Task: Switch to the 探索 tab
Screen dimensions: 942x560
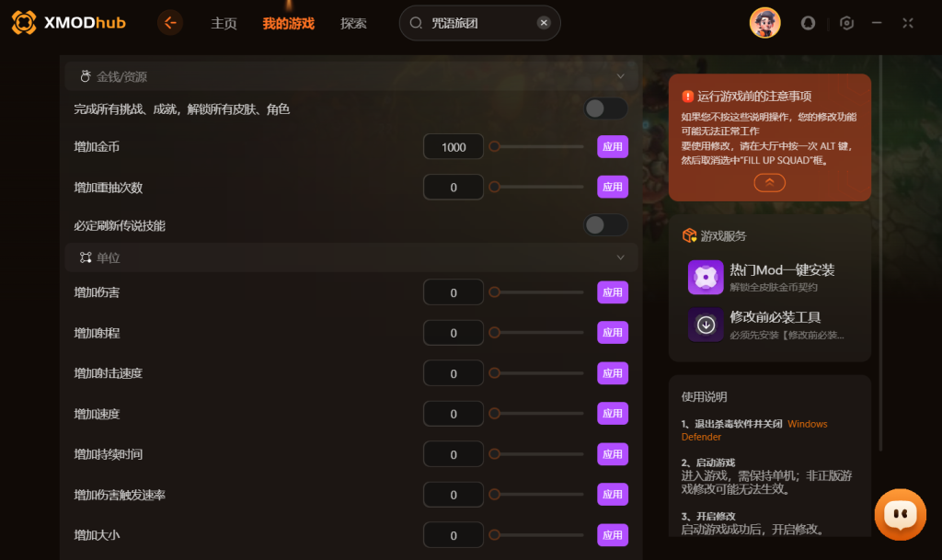Action: coord(353,23)
